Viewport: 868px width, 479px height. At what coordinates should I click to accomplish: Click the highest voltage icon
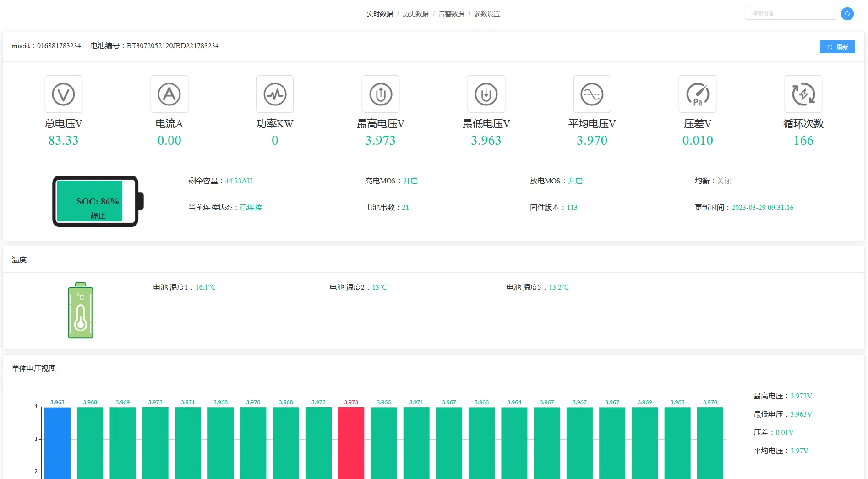381,94
